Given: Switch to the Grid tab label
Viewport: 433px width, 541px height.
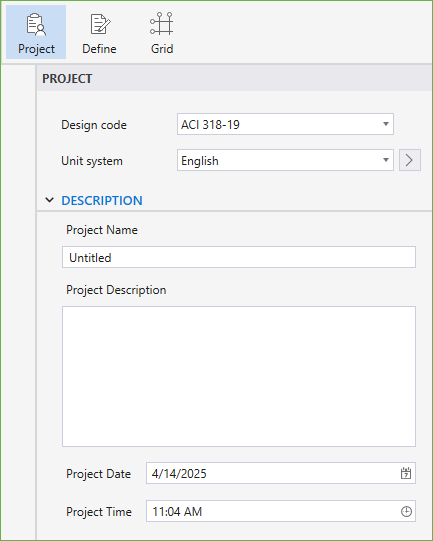Looking at the screenshot, I should (162, 49).
